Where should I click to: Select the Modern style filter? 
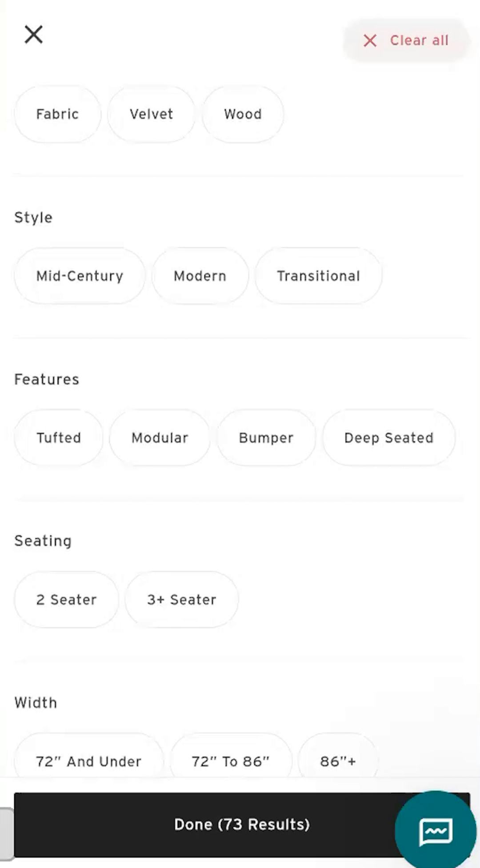(x=200, y=275)
